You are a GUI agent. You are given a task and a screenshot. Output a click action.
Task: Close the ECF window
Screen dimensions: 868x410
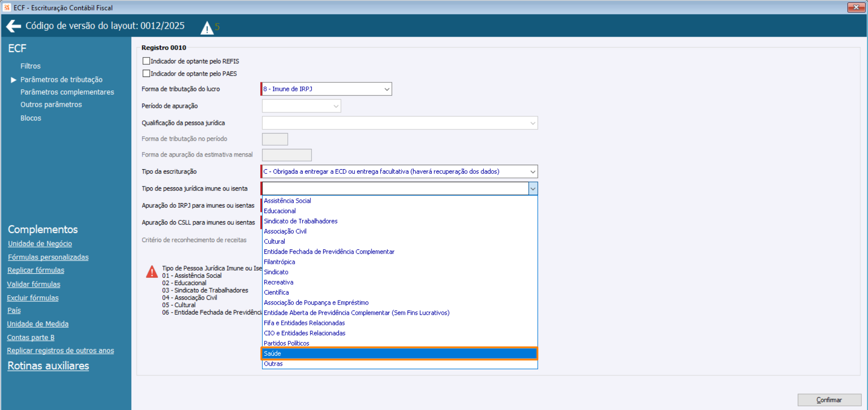click(856, 7)
